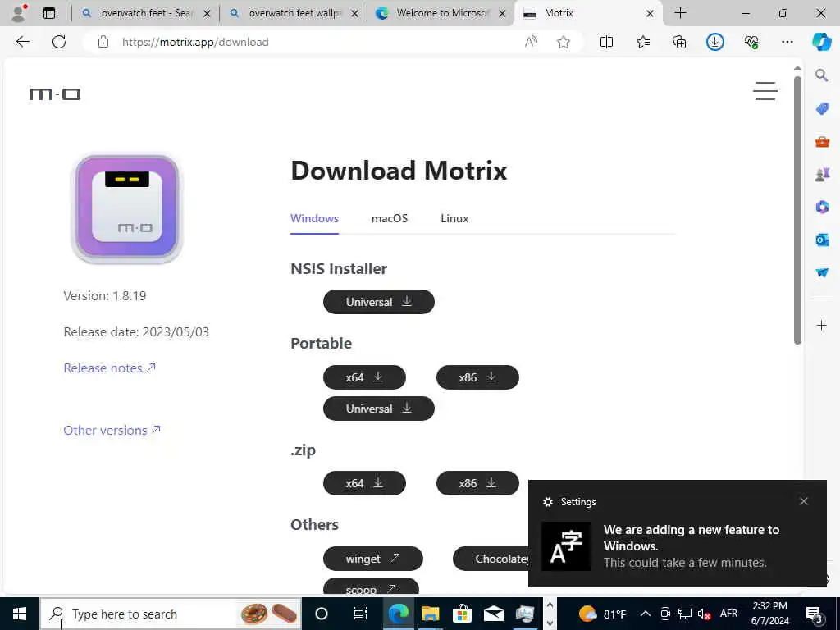
Task: Open Edge Settings and more menu
Action: click(787, 42)
